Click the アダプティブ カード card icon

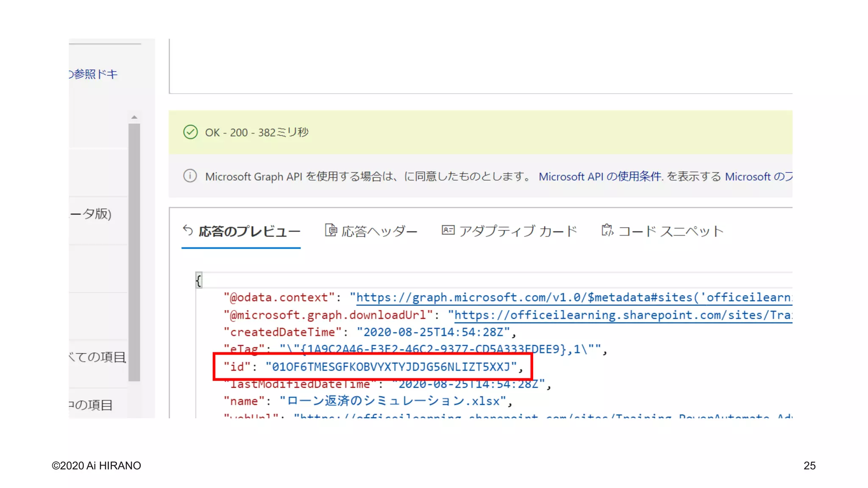[x=448, y=230]
